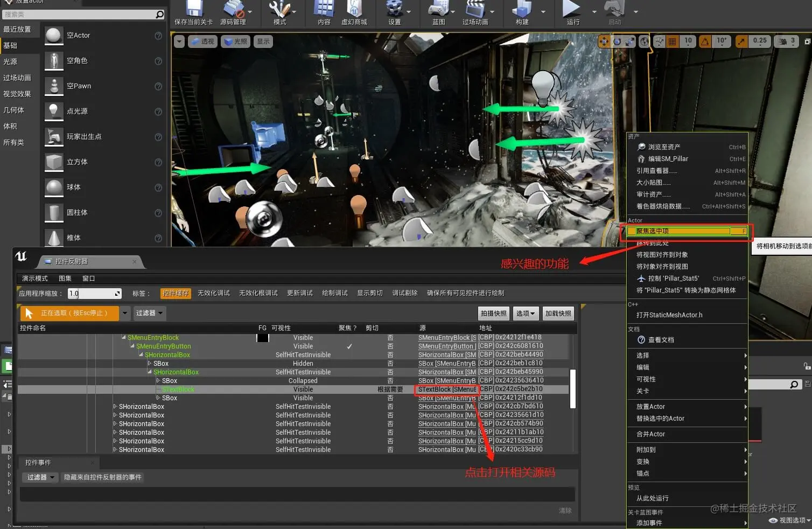Select the scale gizmo tool in viewport
Viewport: 812px width, 529px height.
click(630, 41)
